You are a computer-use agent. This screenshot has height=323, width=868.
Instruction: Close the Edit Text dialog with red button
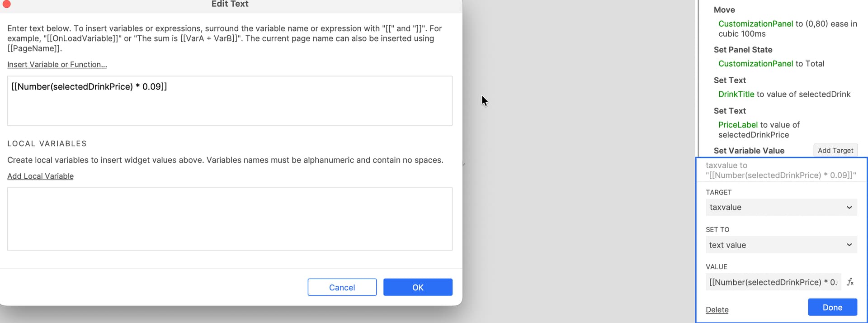pyautogui.click(x=7, y=4)
